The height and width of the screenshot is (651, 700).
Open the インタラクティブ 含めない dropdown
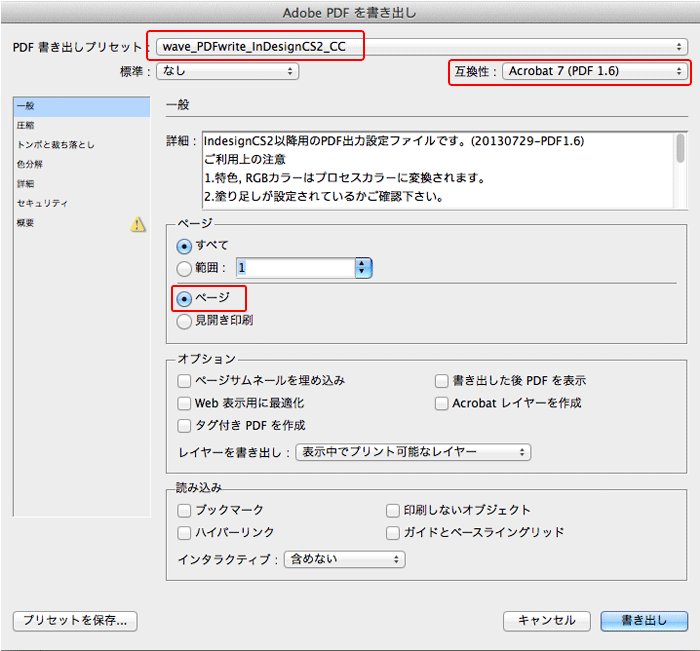coord(345,559)
